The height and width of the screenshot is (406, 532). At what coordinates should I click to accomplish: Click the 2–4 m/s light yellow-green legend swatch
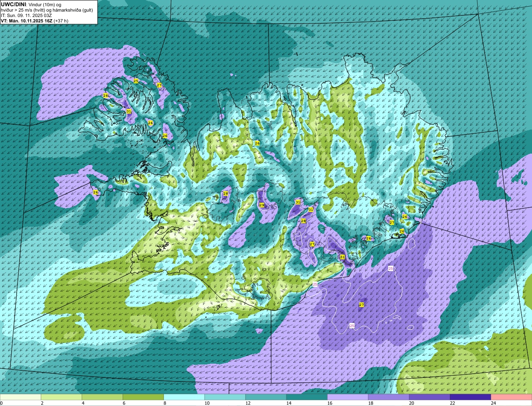[62, 397]
